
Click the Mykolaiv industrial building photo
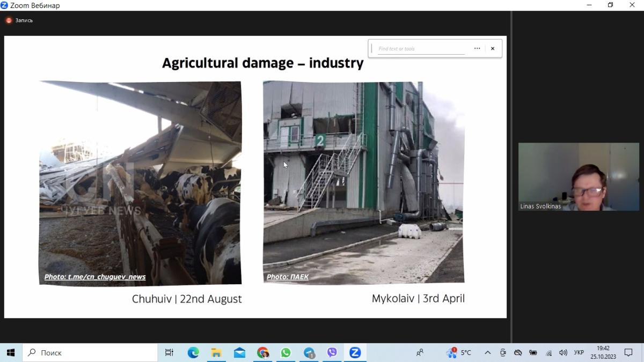[x=363, y=182]
